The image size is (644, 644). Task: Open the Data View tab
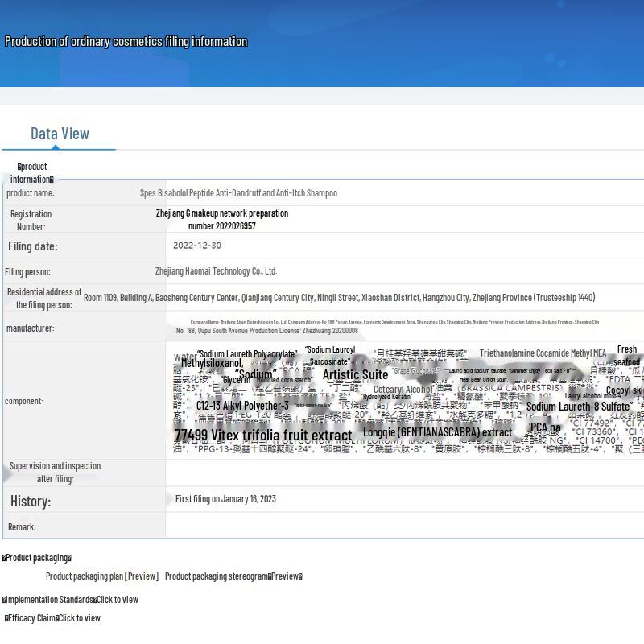pos(60,134)
